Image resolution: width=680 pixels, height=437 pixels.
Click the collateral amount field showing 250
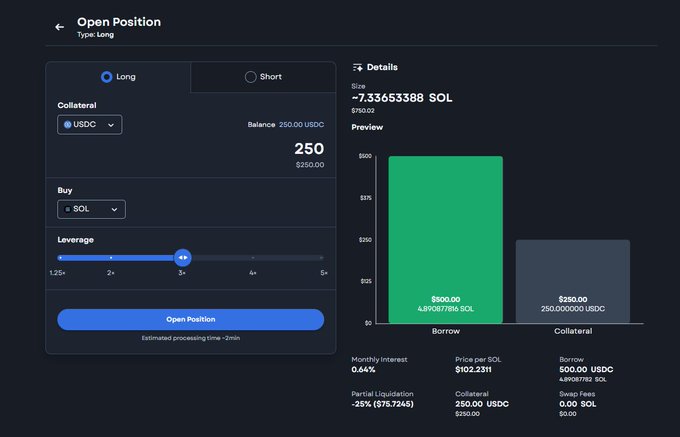pos(309,149)
